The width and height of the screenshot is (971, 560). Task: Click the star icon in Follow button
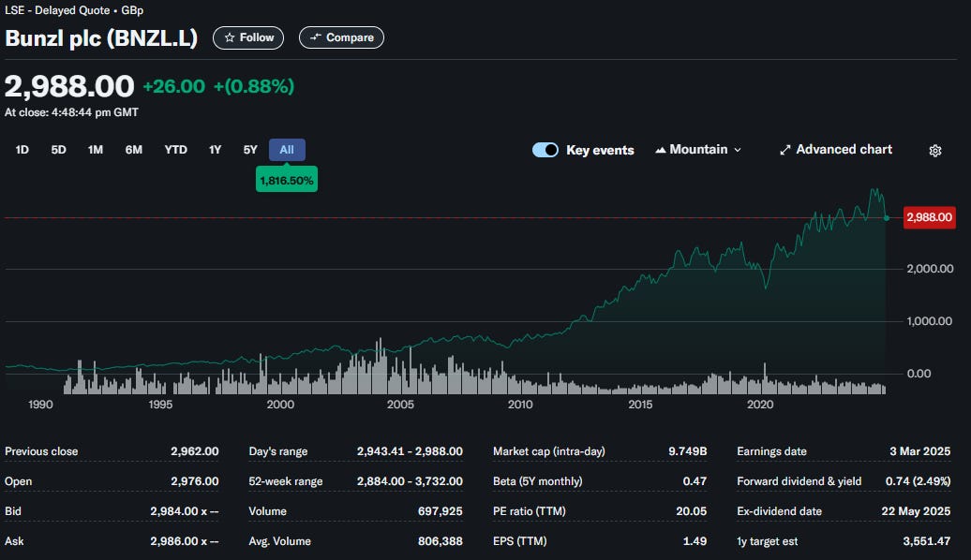(x=230, y=37)
